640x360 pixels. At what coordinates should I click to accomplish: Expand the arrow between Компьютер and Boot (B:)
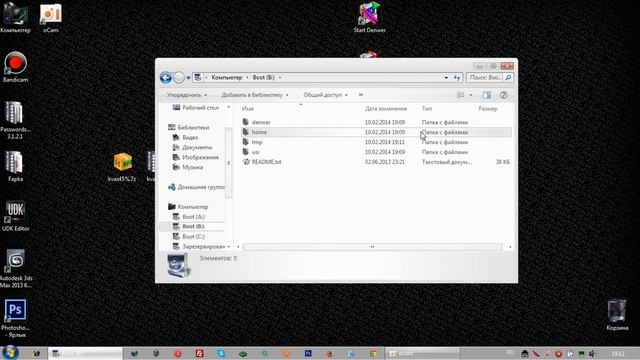coord(247,78)
